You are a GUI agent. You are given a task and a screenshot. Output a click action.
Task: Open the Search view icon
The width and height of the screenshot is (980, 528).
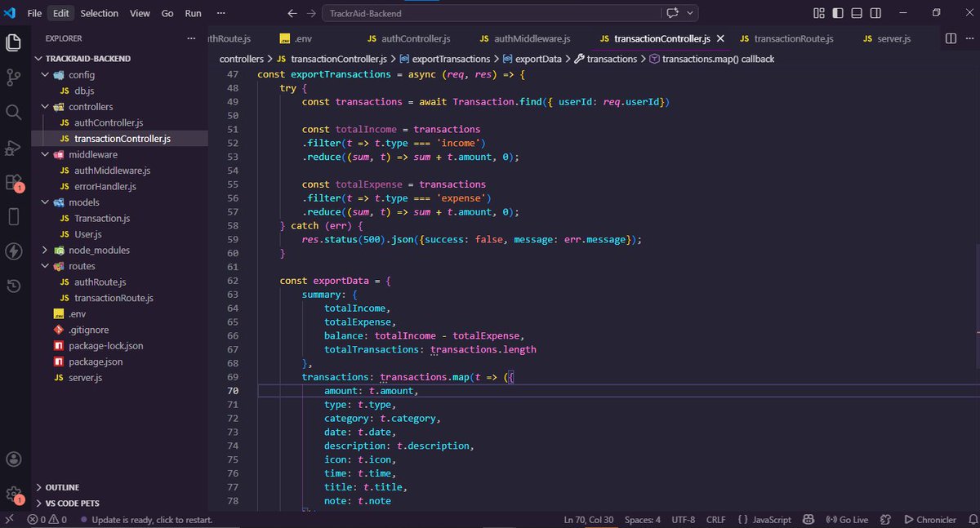click(x=13, y=112)
